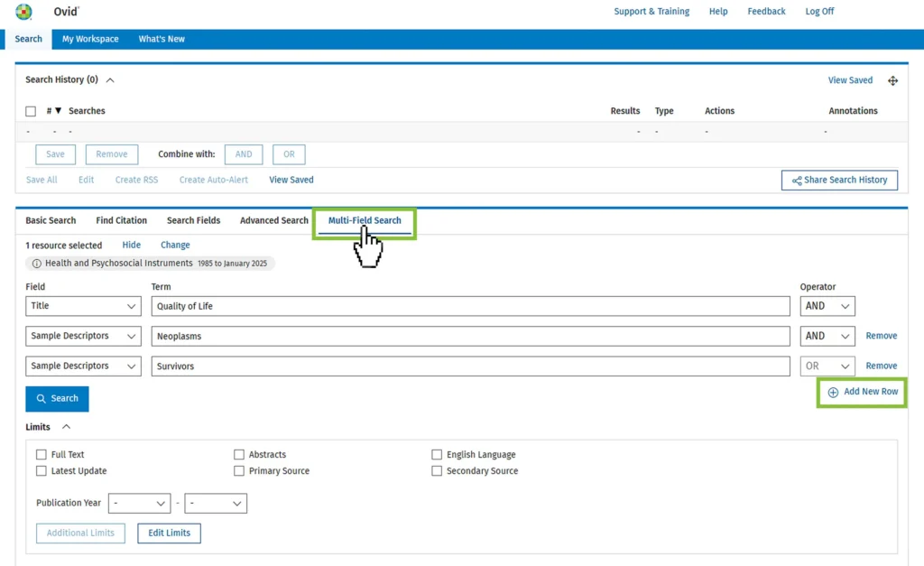
Task: Click Create RSS
Action: (137, 180)
